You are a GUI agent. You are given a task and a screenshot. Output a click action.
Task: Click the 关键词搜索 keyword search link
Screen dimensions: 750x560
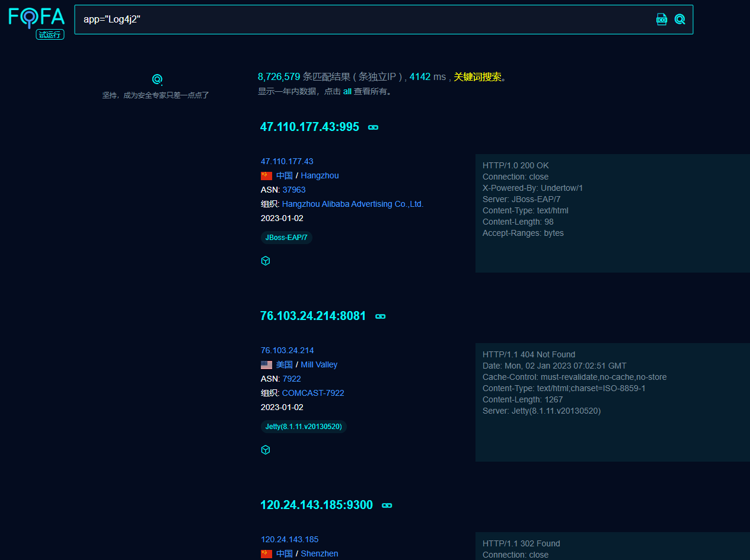click(478, 76)
